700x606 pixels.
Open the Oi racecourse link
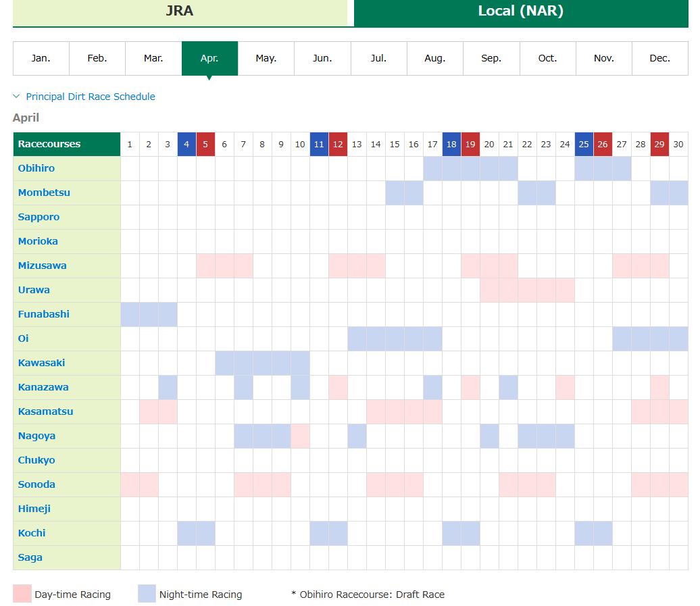[x=23, y=338]
